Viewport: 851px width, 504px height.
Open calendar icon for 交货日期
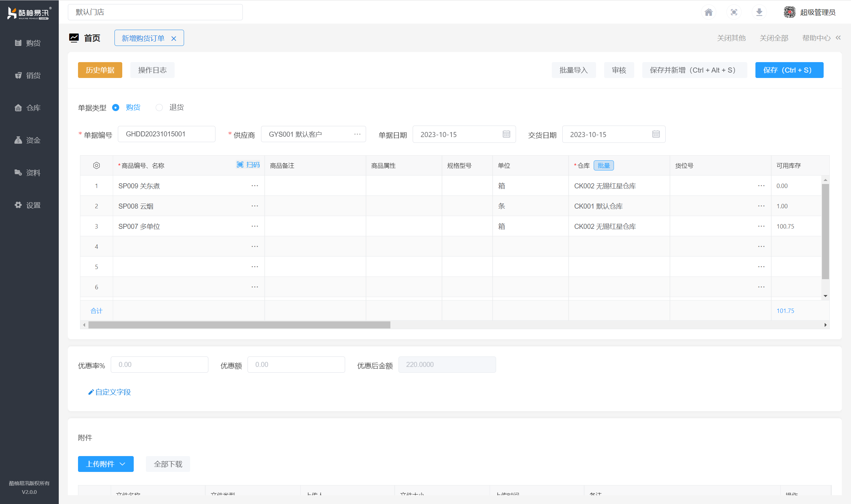click(x=656, y=134)
